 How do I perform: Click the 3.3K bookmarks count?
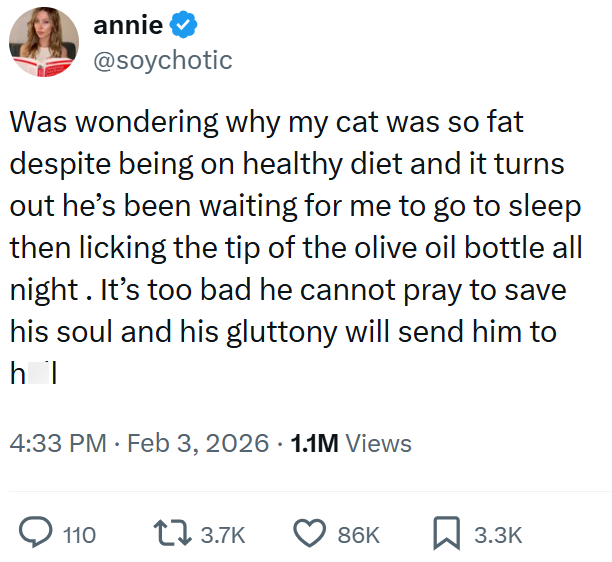point(498,535)
